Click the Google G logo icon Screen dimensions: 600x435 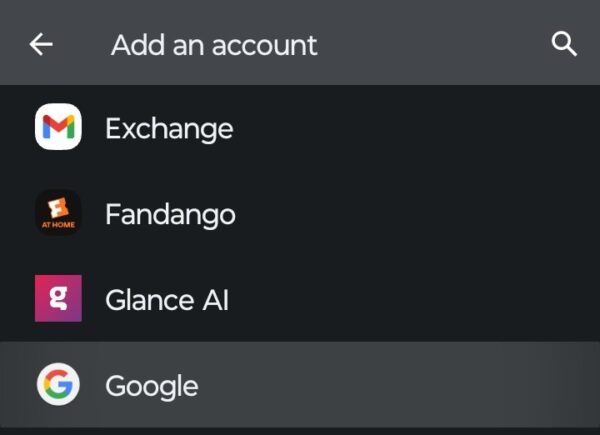(x=58, y=385)
